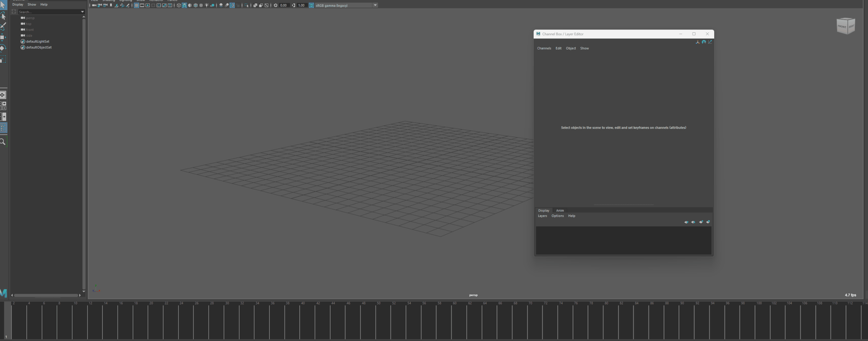Click the Use All Lights bulb icon
868x341 pixels.
[207, 5]
